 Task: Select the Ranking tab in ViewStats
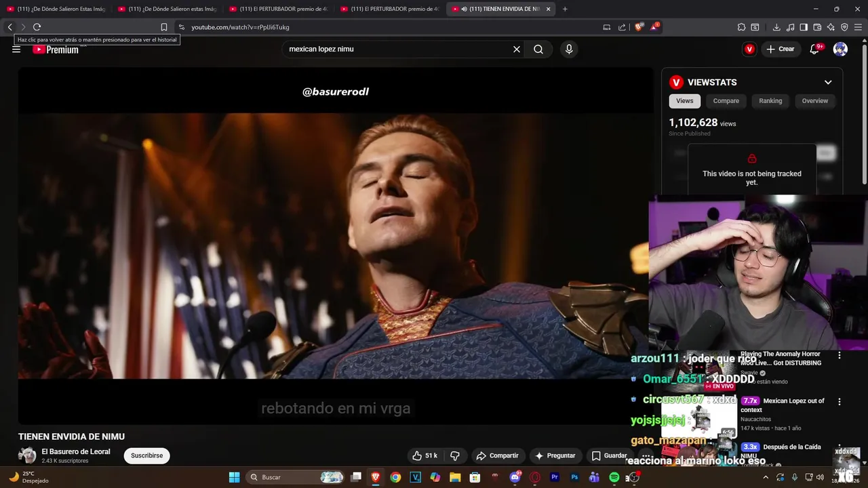pos(770,101)
